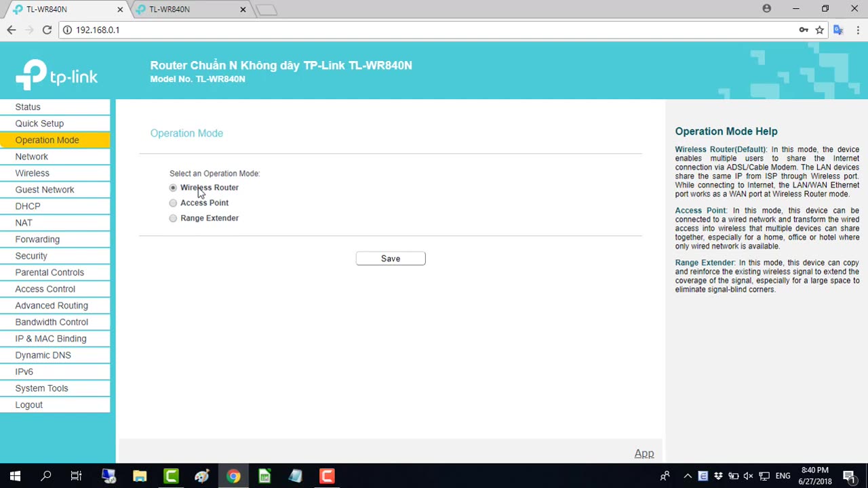Open the Dropbox tray icon

(x=718, y=476)
